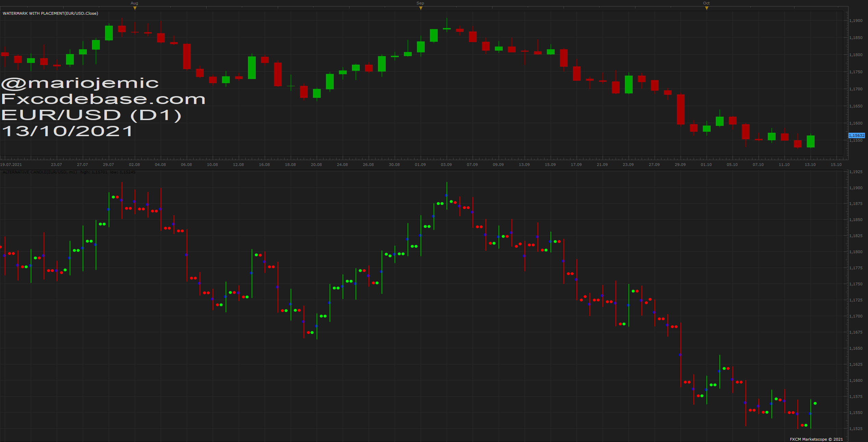Click the current price tag 1,15632
This screenshot has height=442, width=868.
(x=856, y=135)
